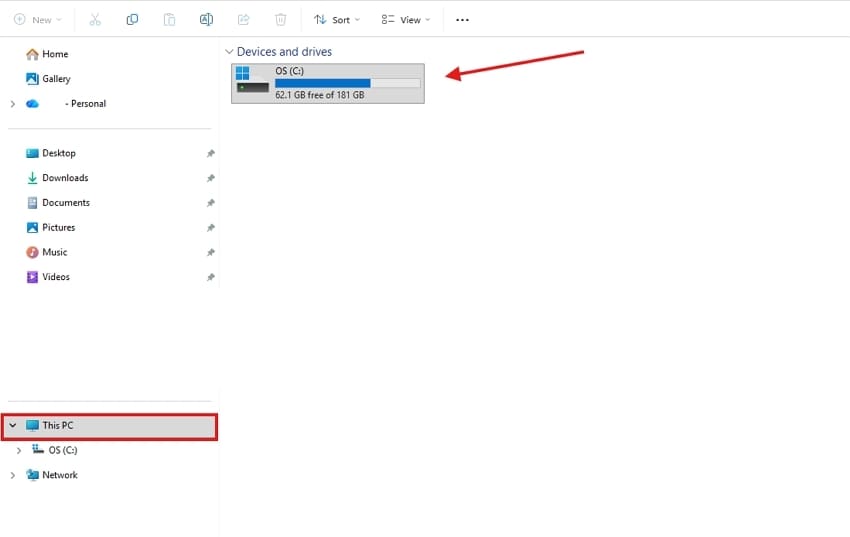The image size is (850, 537).
Task: Click the Paste clipboard icon
Action: (x=169, y=20)
